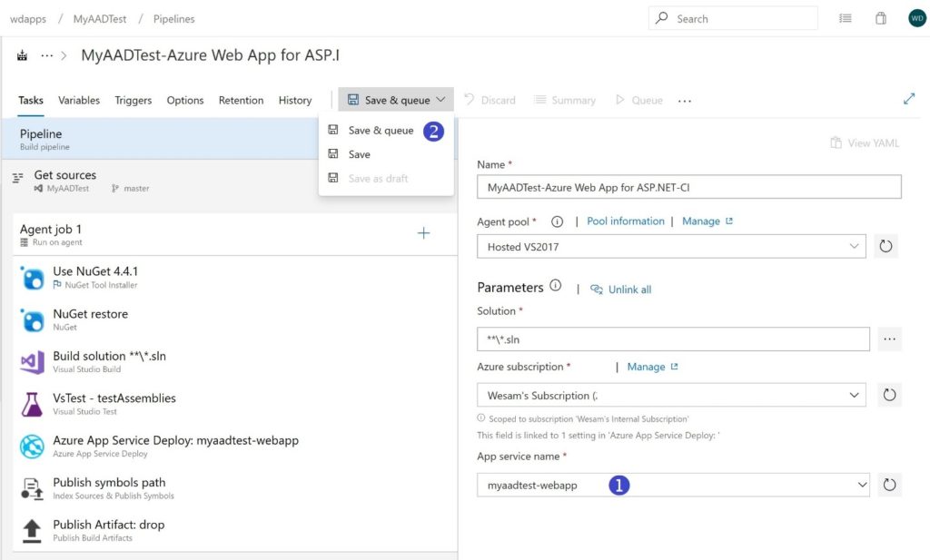Open the Pool information link
Screen dimensions: 930x560
[623, 221]
